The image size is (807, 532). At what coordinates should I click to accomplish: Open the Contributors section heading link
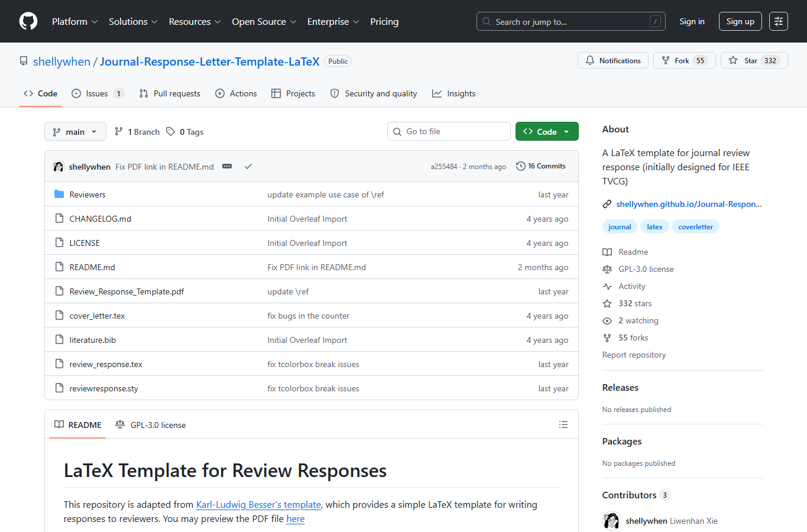[636, 495]
